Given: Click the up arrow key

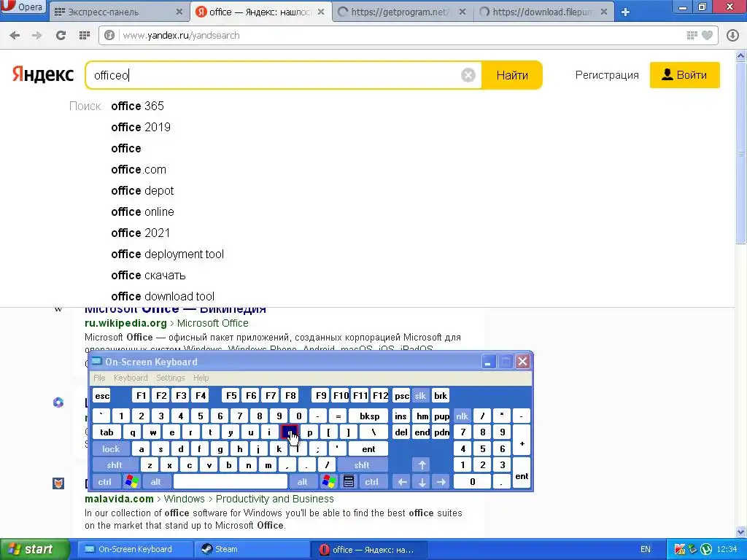Looking at the screenshot, I should [x=422, y=465].
